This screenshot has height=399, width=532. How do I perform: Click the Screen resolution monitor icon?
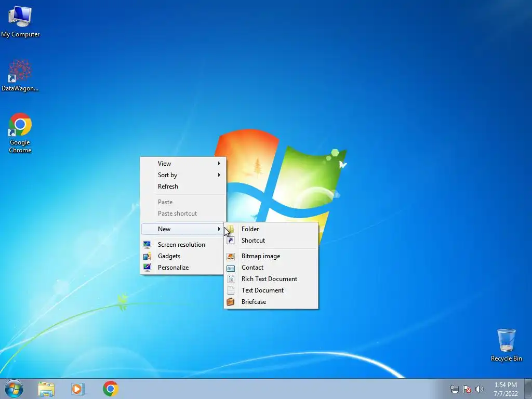[147, 245]
